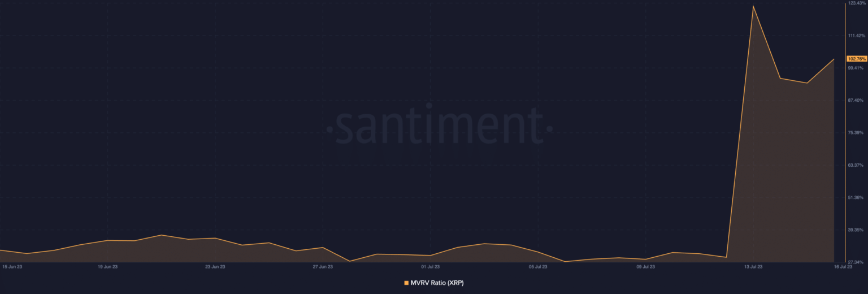
Task: Click the highlighted 102.76% current value tag
Action: (x=856, y=59)
